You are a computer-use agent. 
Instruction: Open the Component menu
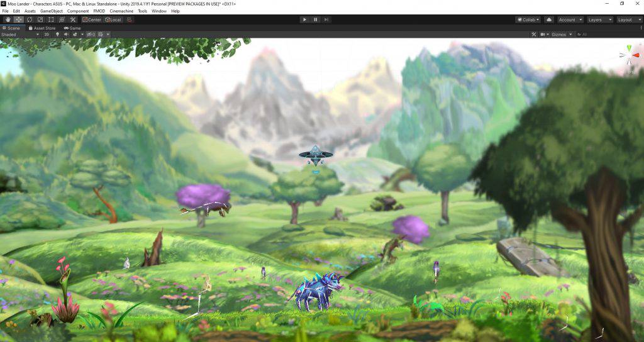(77, 11)
